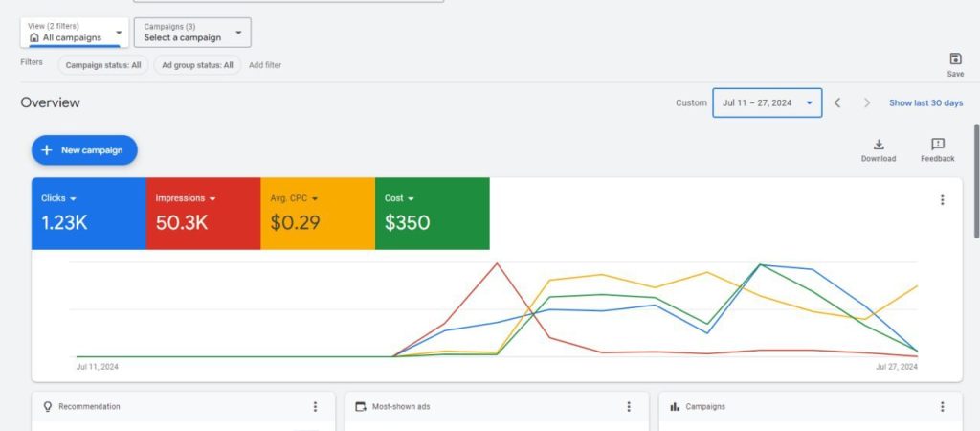Click Show last 30 days link
The image size is (980, 431).
tap(925, 103)
